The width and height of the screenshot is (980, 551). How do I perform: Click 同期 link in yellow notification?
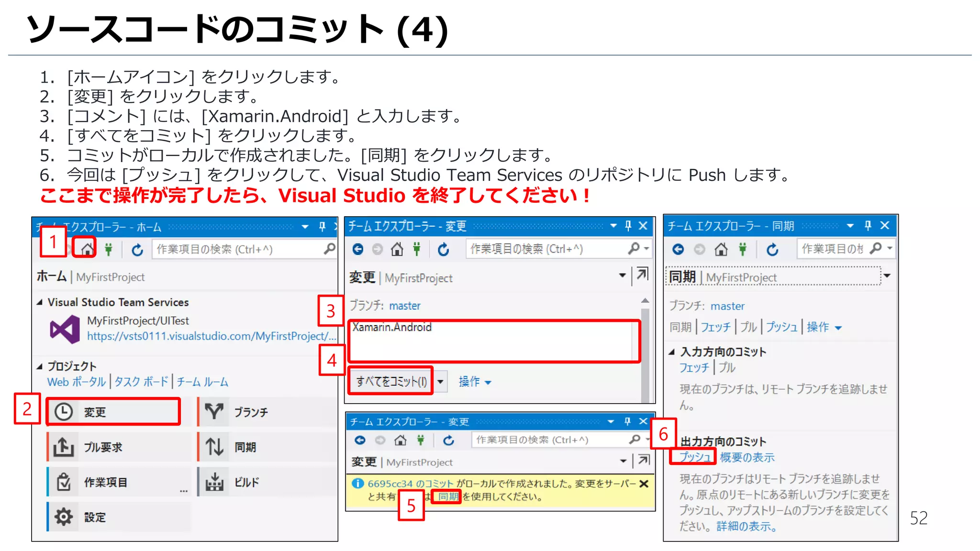pos(448,496)
